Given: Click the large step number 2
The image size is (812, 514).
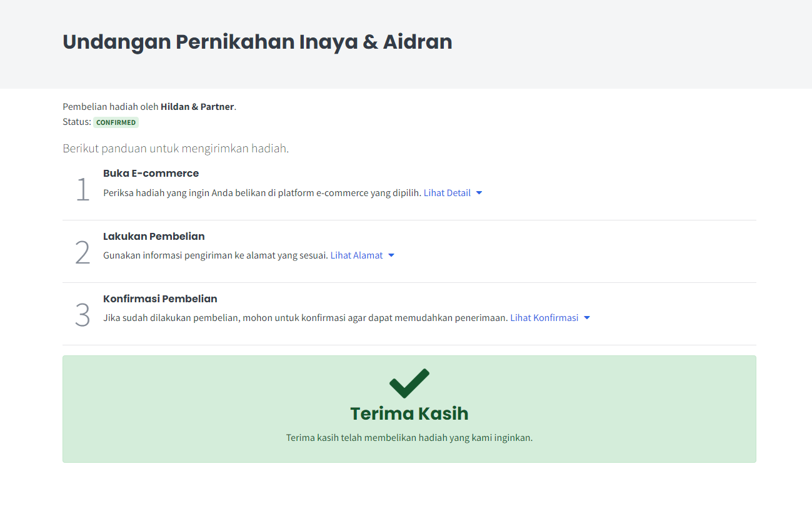Looking at the screenshot, I should tap(83, 252).
